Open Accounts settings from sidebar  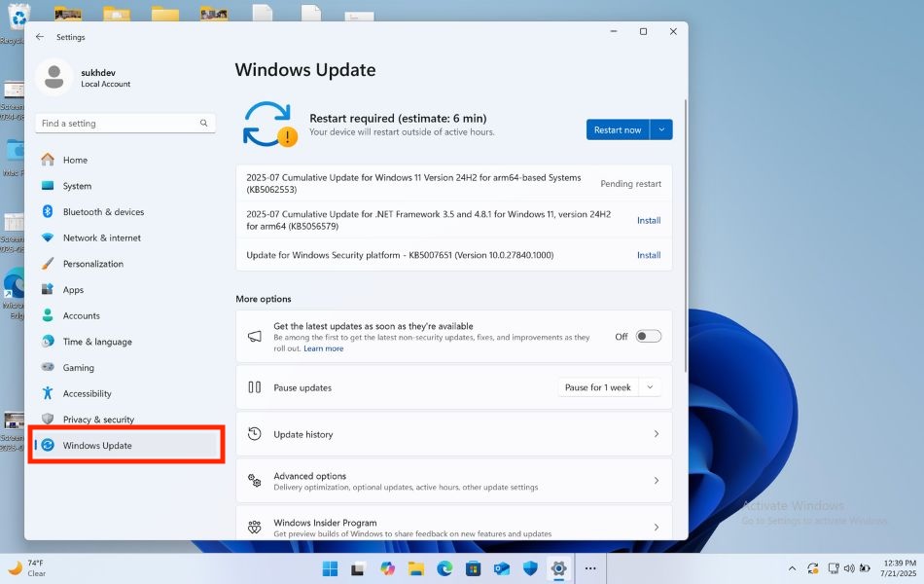point(82,315)
